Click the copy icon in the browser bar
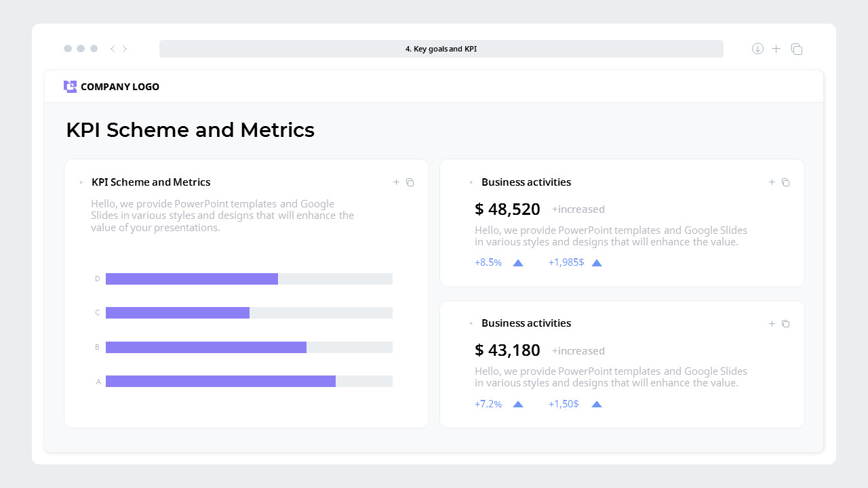 click(797, 49)
